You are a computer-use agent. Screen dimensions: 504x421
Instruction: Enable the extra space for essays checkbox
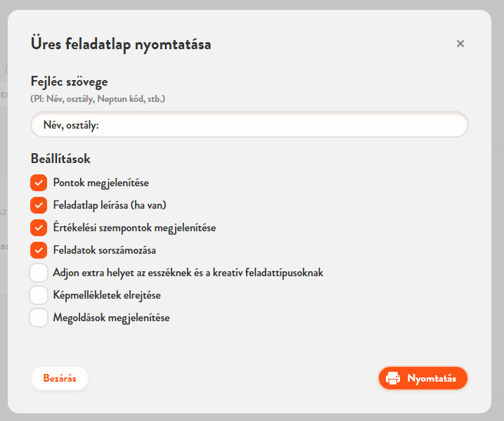(39, 273)
